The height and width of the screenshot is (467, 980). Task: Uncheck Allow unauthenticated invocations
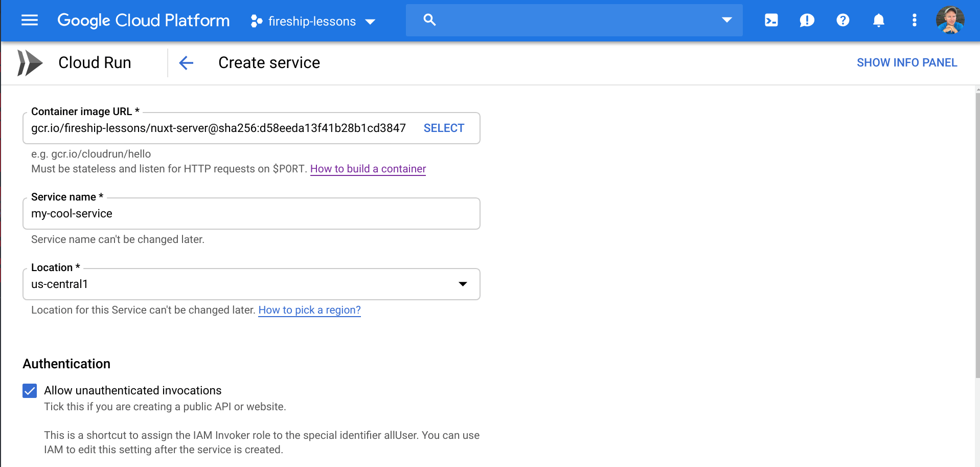(30, 390)
